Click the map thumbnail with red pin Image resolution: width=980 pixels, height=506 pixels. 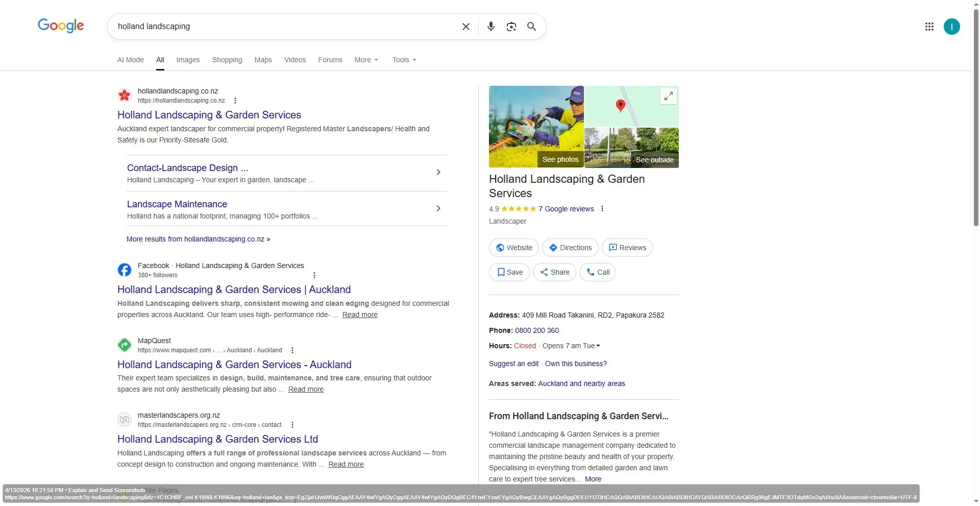[631, 106]
